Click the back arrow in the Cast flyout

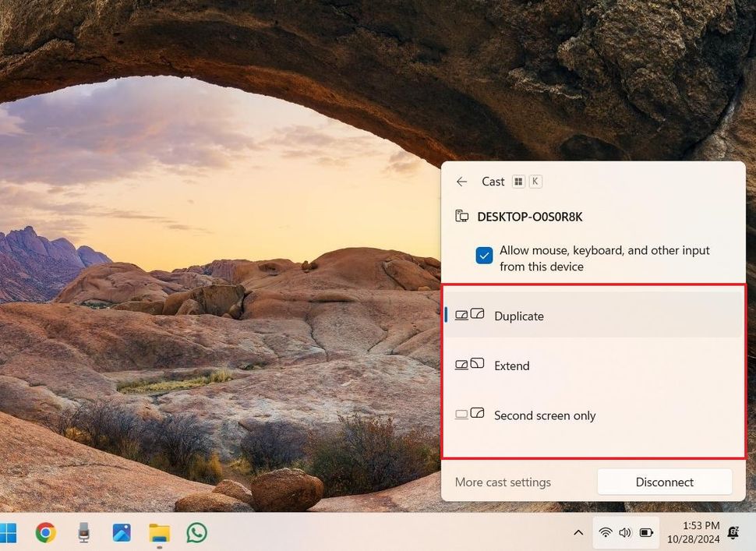(x=461, y=181)
